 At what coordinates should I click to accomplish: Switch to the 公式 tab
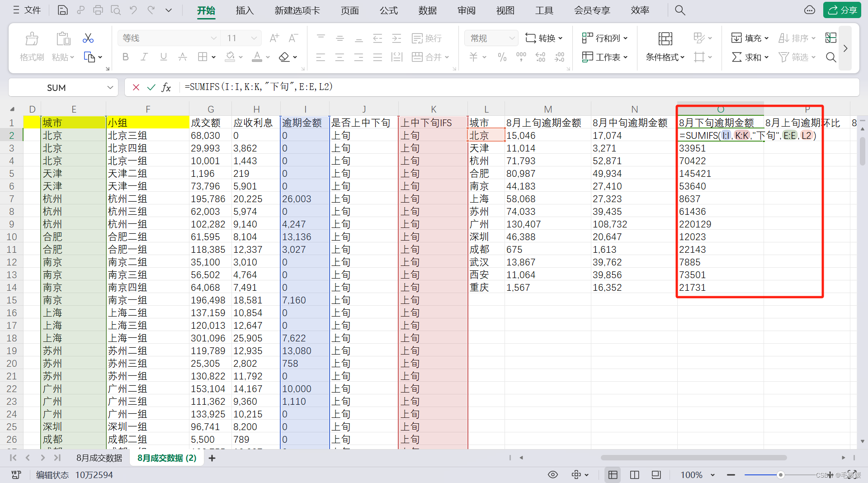388,10
